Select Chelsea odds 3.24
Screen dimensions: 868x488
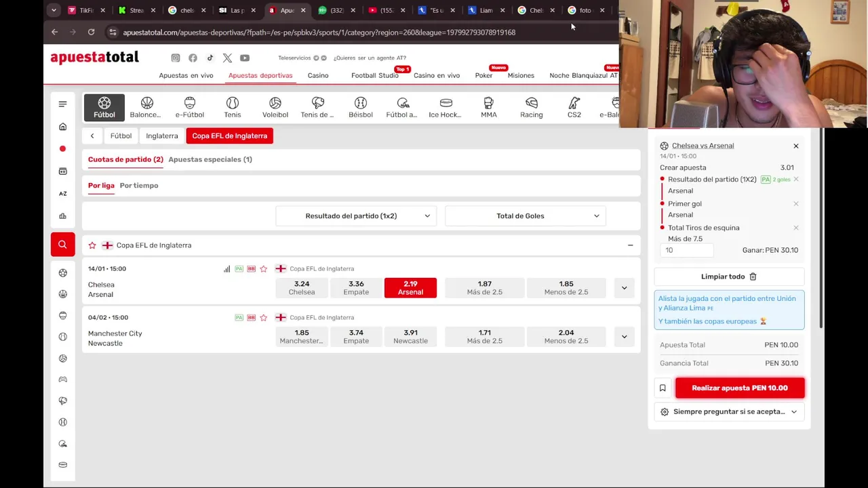(302, 288)
